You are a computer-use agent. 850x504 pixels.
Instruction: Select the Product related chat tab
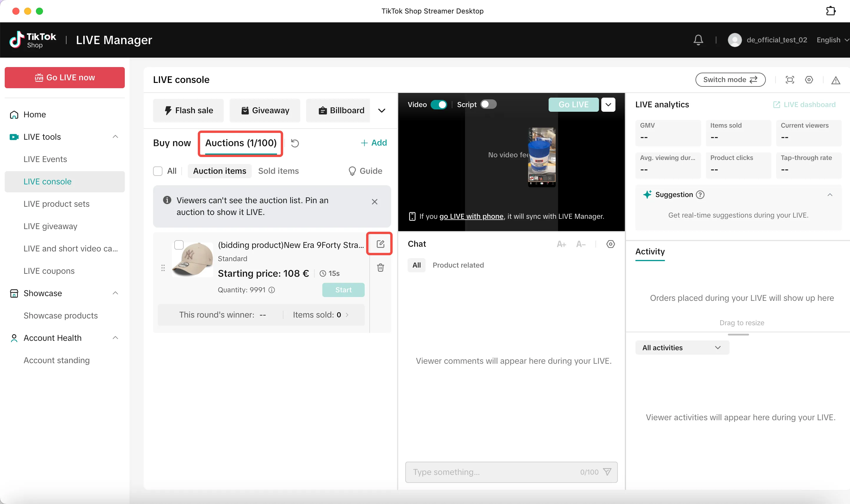pyautogui.click(x=458, y=265)
